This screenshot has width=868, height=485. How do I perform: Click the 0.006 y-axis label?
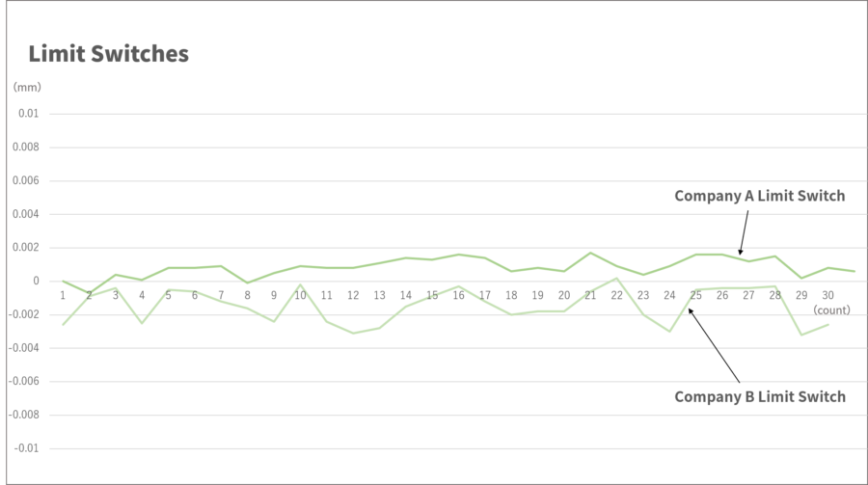[x=26, y=180]
